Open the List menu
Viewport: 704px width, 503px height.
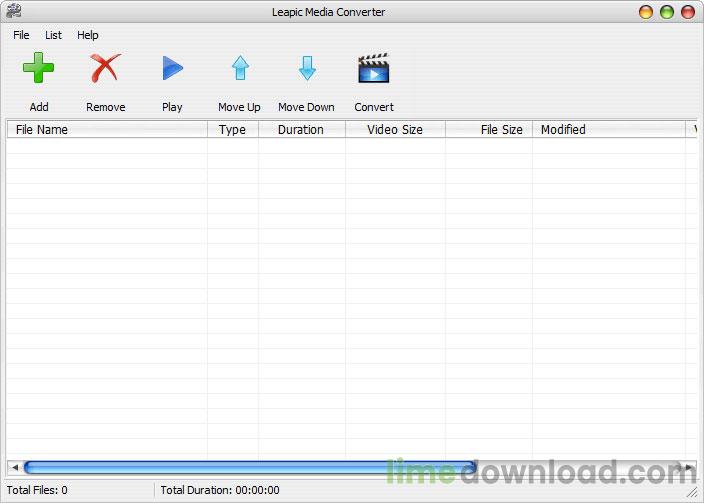click(54, 35)
